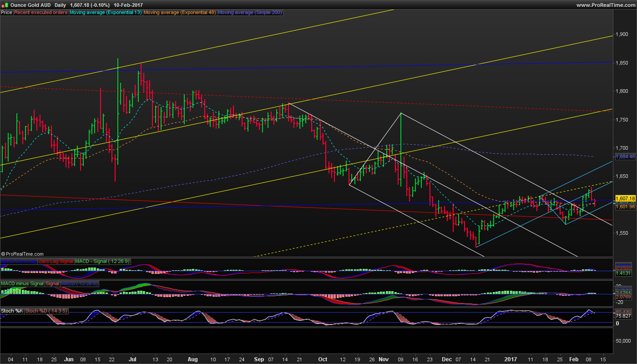Click the Sep label on the time axis
637x364 pixels.
click(x=259, y=359)
